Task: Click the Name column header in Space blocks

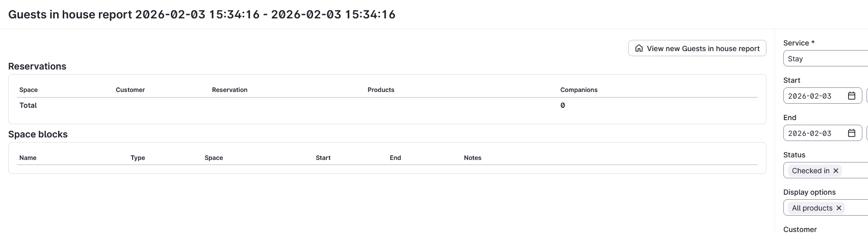Action: [x=28, y=158]
